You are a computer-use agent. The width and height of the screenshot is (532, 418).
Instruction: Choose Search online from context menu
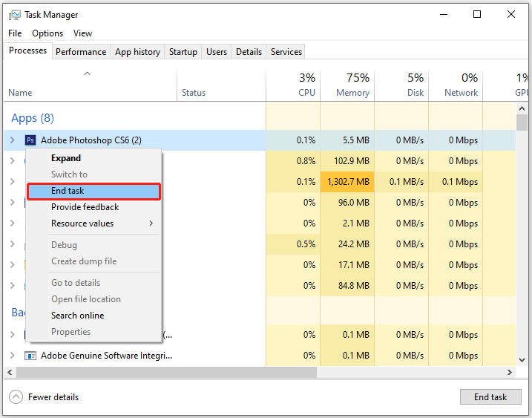[x=77, y=316]
